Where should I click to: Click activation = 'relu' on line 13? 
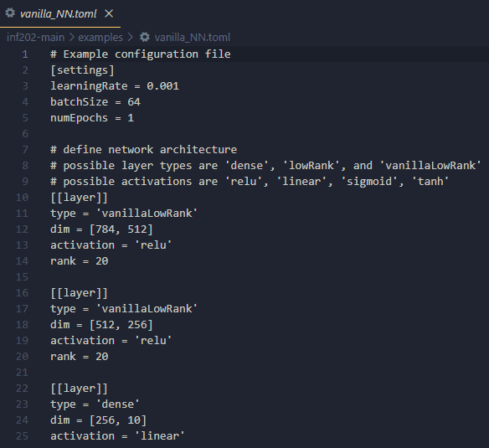point(111,245)
